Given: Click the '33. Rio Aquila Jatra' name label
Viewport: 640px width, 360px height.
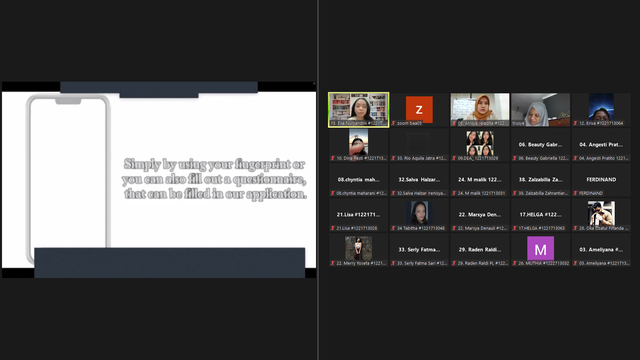Looking at the screenshot, I should tap(422, 158).
